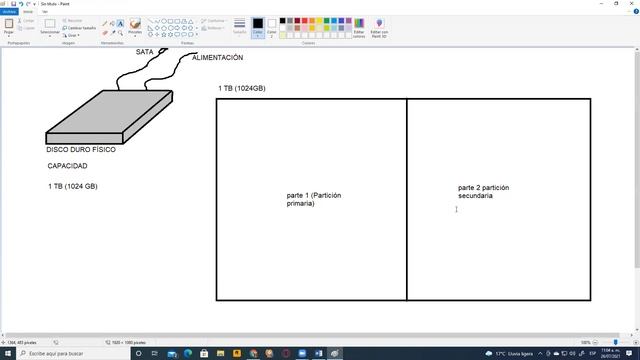Click Cambiar tamaño resize button
640x360 pixels.
coord(79,28)
